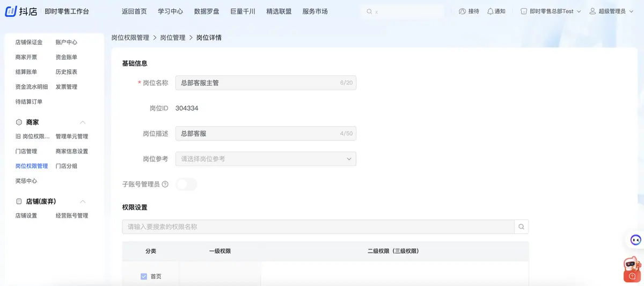Open 数据罗盘 in top navigation
Viewport: 644px width, 286px height.
(207, 11)
